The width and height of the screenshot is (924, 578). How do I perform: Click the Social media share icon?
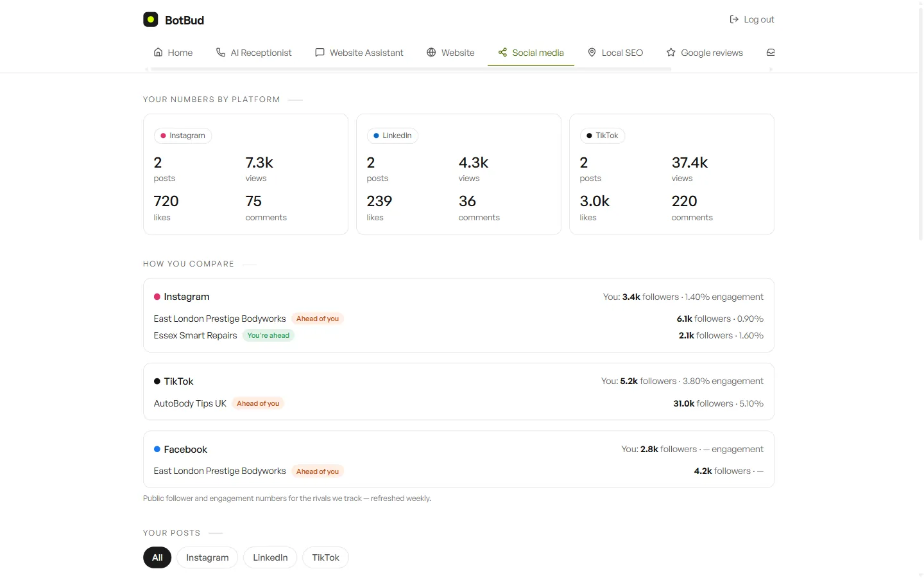click(x=502, y=52)
